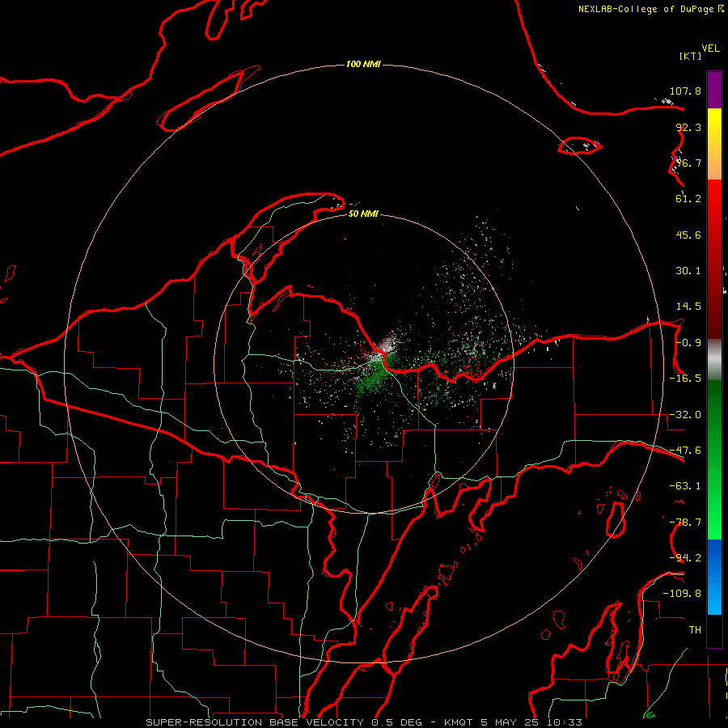The width and height of the screenshot is (728, 728).
Task: Click the NEXLAB-College of DuPage label
Action: (x=650, y=9)
